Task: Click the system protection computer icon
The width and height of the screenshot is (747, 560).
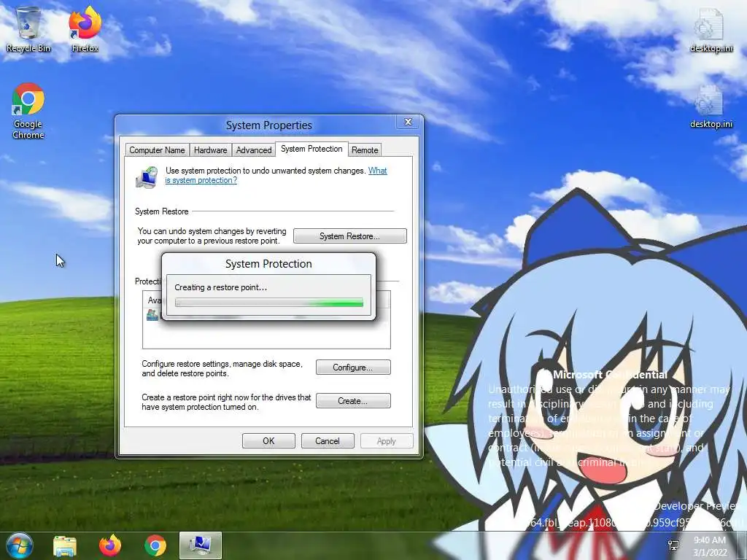Action: coord(147,178)
